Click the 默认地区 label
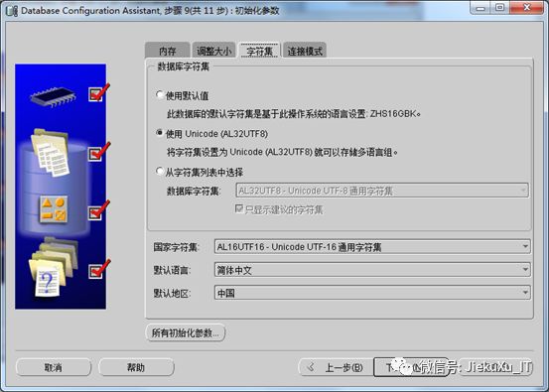This screenshot has width=549, height=392. coord(172,293)
